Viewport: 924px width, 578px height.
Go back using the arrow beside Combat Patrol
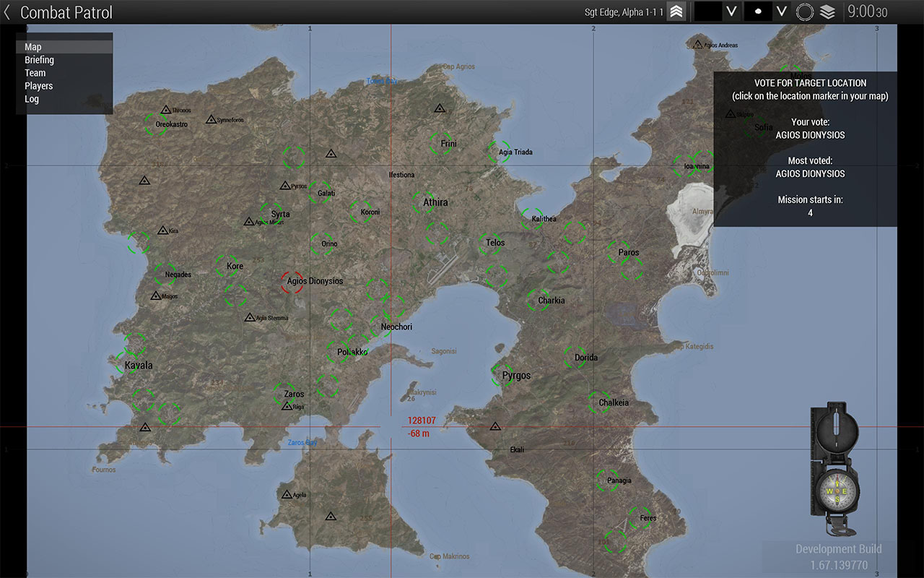[7, 12]
